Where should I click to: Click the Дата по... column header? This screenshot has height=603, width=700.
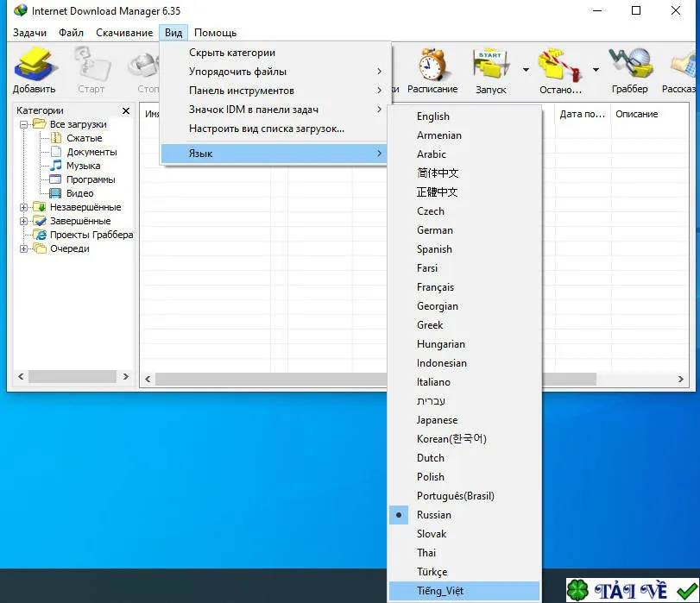[x=582, y=114]
